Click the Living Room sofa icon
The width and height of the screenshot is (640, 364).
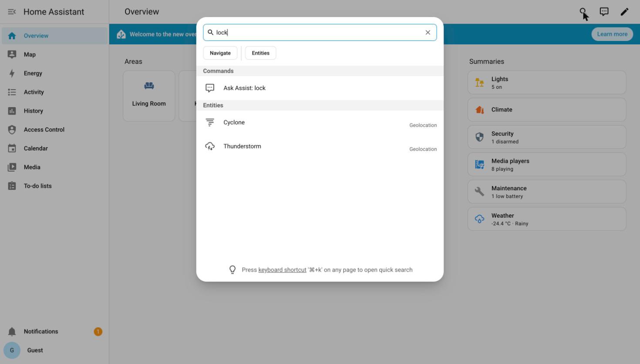(x=149, y=86)
